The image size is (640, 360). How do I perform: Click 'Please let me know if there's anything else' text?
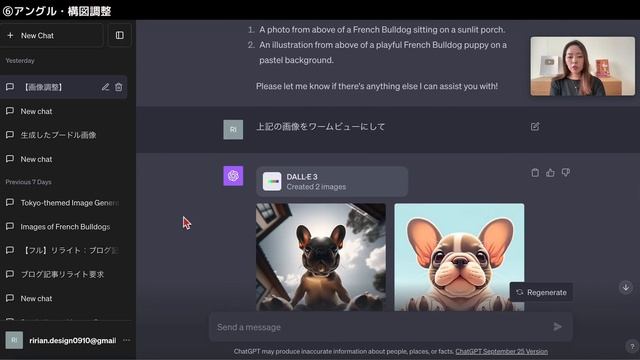point(377,86)
